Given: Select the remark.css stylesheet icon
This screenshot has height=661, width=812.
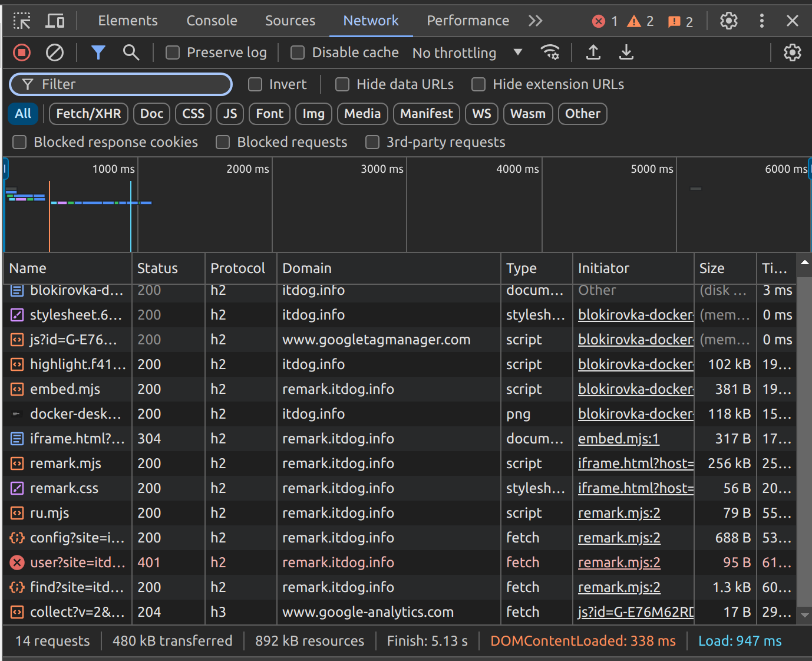Looking at the screenshot, I should (17, 488).
